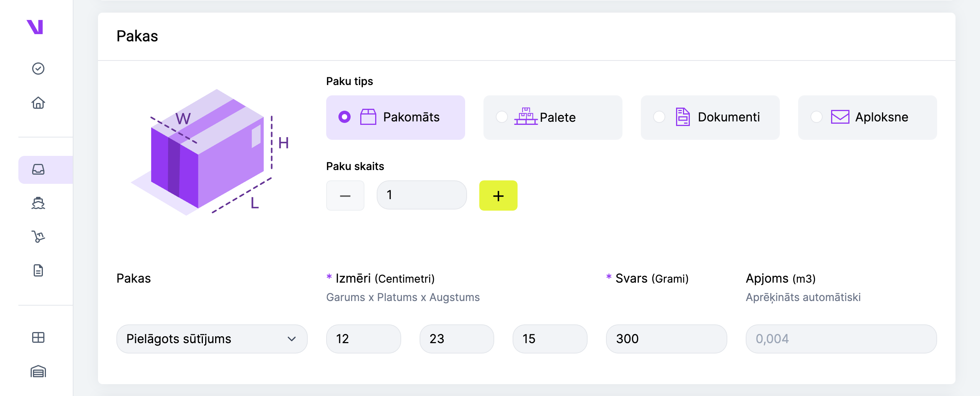Decrease package count with minus button

point(345,195)
